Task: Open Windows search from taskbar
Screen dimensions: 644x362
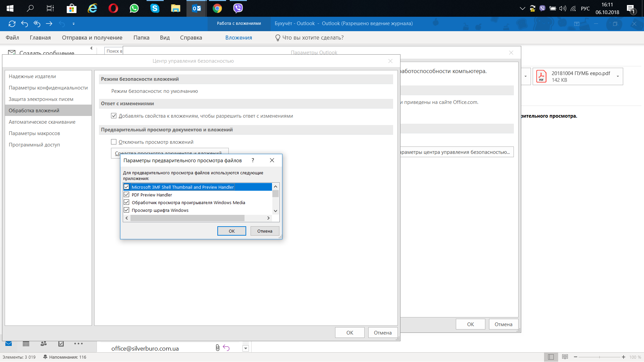Action: (x=30, y=8)
